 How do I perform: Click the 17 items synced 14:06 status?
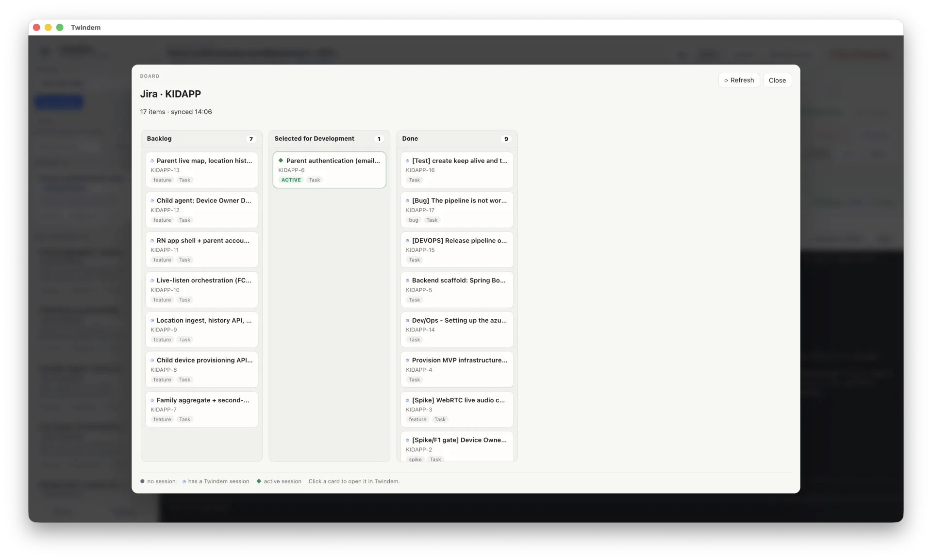pos(176,112)
